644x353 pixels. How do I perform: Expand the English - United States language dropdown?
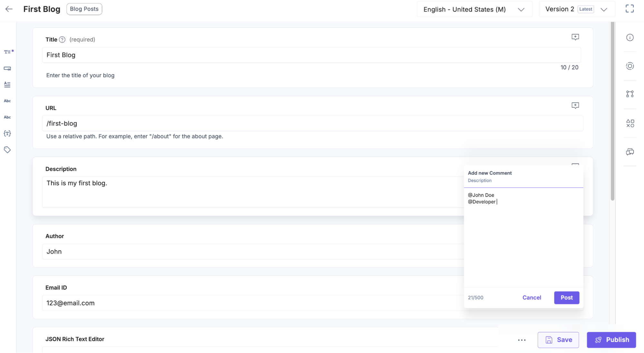pos(520,9)
